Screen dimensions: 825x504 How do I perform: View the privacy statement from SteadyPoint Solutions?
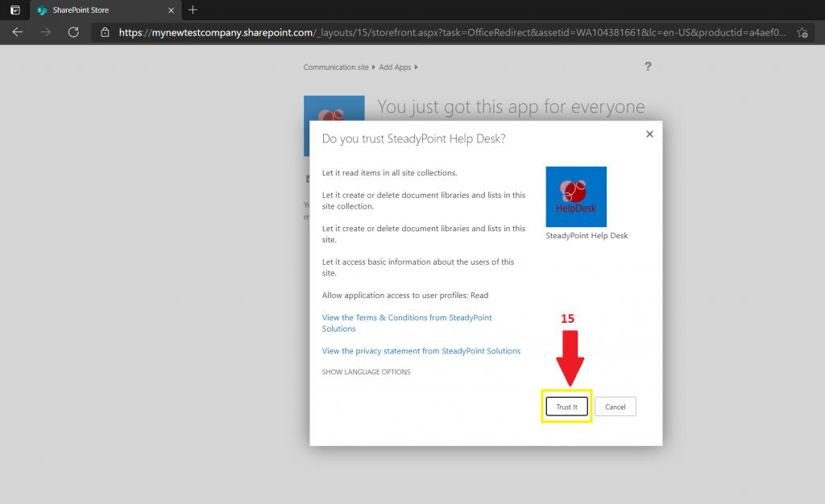click(421, 350)
